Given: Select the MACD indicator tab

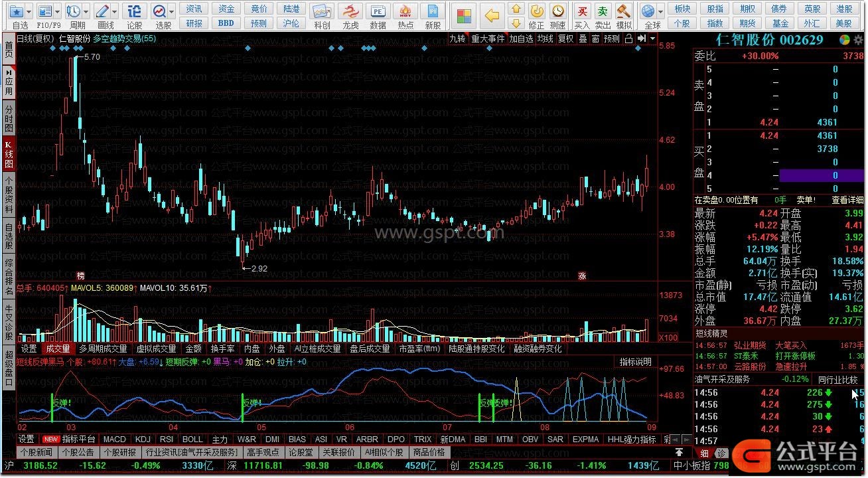Looking at the screenshot, I should click(114, 439).
